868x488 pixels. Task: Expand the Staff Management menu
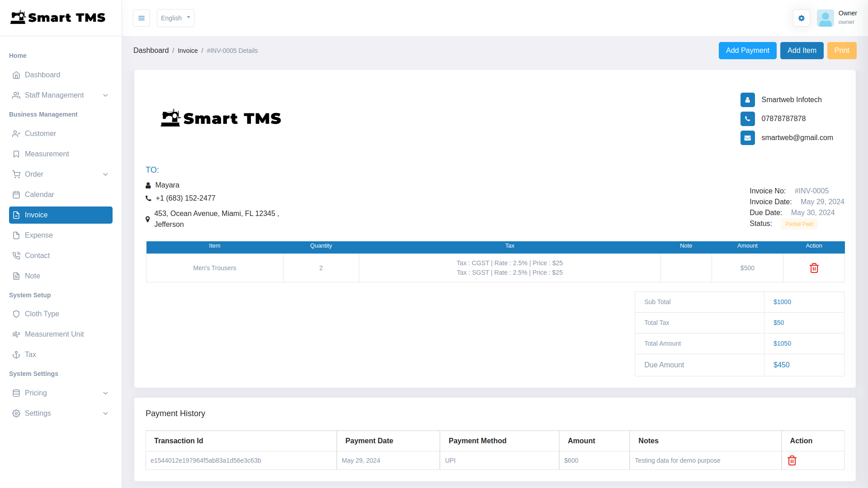[x=54, y=95]
